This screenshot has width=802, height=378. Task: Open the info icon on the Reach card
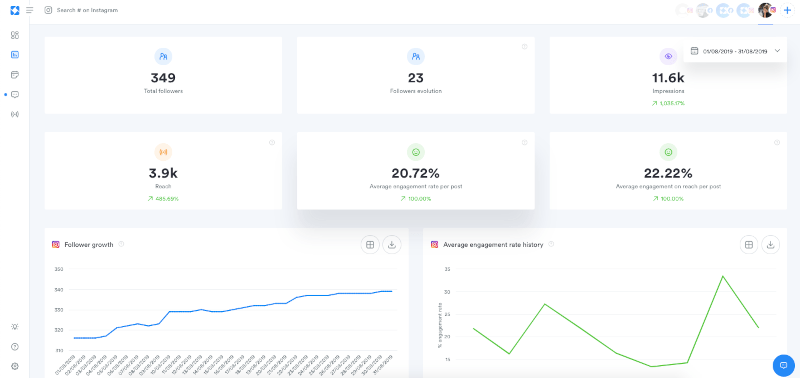(x=272, y=142)
